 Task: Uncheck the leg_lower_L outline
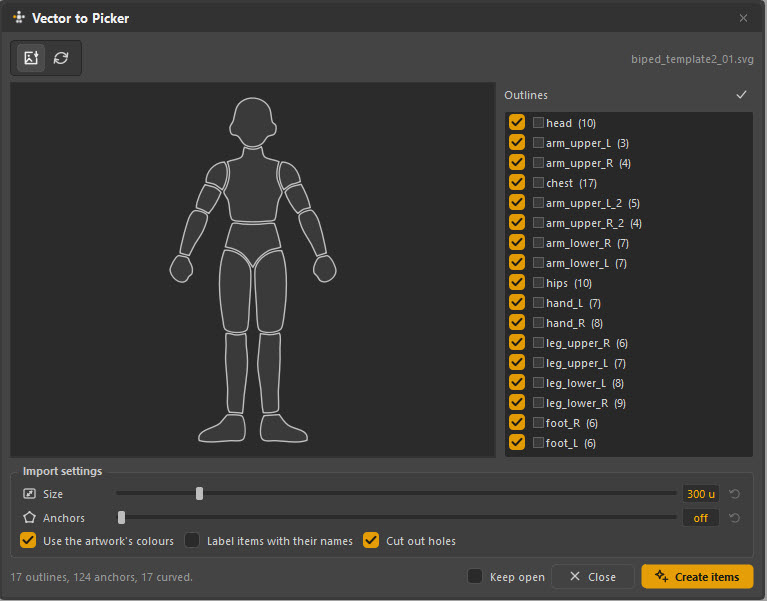point(517,383)
